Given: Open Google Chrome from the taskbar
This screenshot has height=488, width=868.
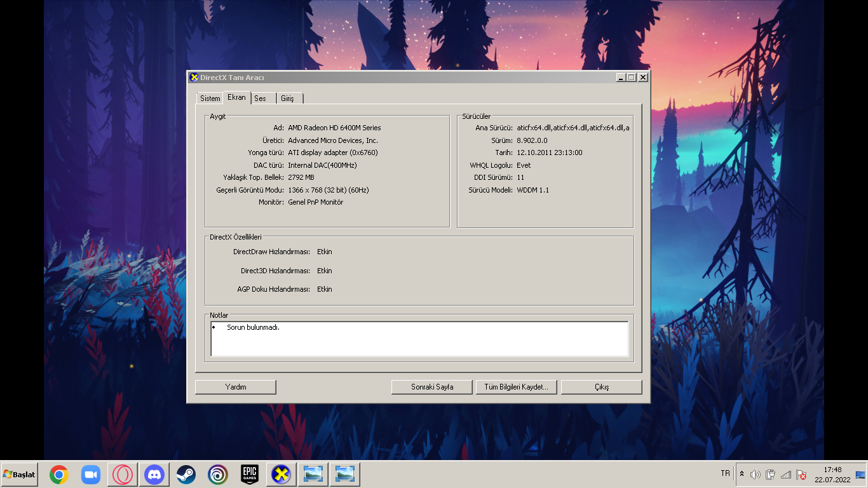Looking at the screenshot, I should (x=59, y=475).
